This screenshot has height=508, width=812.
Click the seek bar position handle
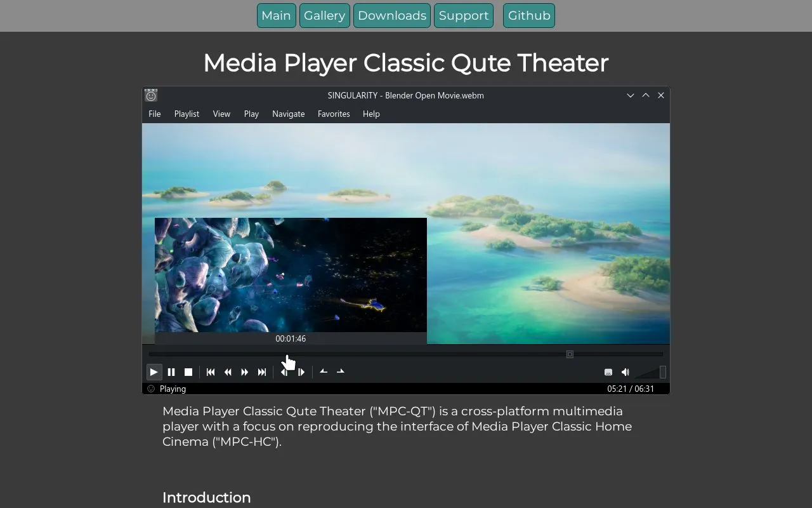pos(570,354)
